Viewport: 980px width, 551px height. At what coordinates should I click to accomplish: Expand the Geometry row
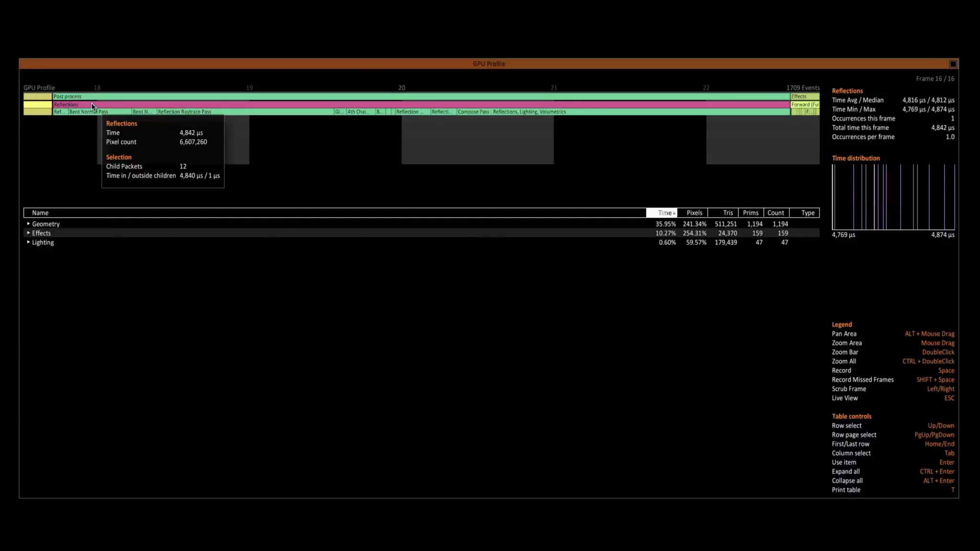(x=28, y=224)
